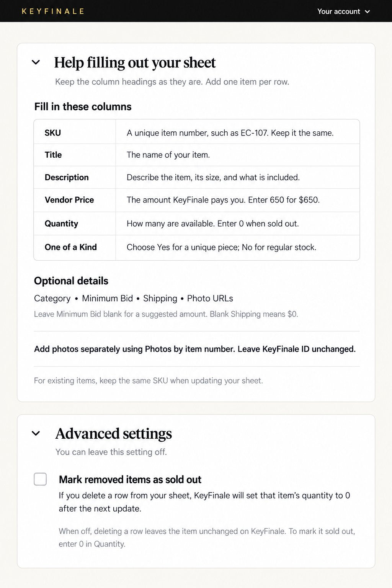Screen dimensions: 392x588
Task: Click the KeyFinale logo
Action: click(x=53, y=11)
